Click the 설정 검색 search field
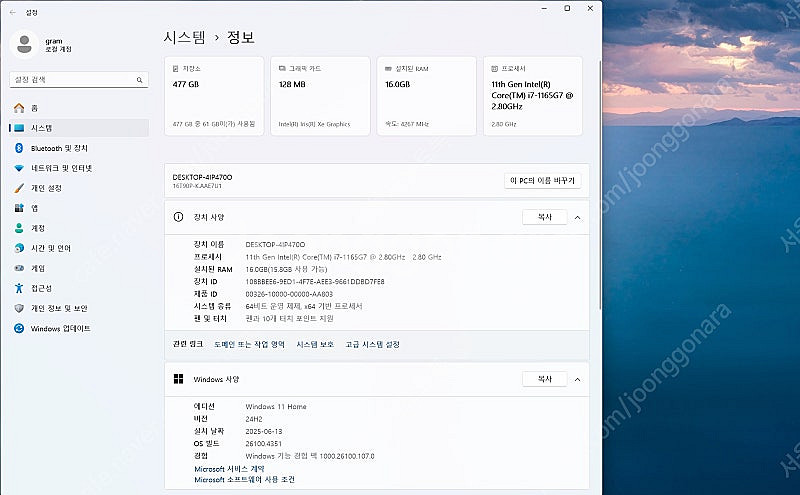The width and height of the screenshot is (800, 495). click(79, 80)
